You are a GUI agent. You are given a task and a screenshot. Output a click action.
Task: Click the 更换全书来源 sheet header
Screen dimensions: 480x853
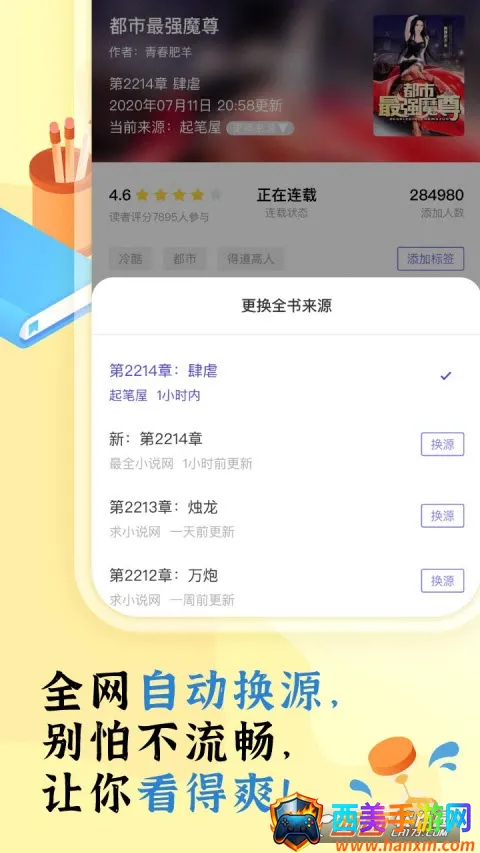click(286, 306)
